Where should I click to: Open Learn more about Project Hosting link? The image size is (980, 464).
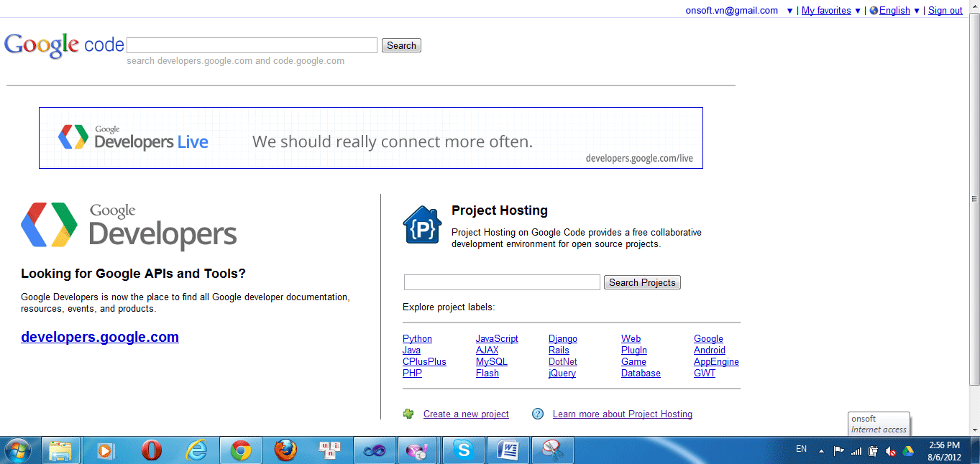tap(623, 414)
